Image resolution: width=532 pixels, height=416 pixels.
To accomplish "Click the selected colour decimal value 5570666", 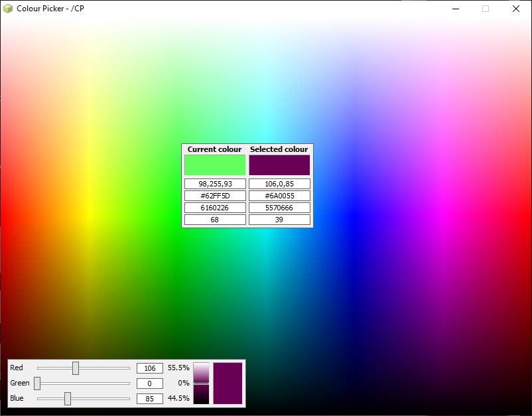I will [279, 208].
